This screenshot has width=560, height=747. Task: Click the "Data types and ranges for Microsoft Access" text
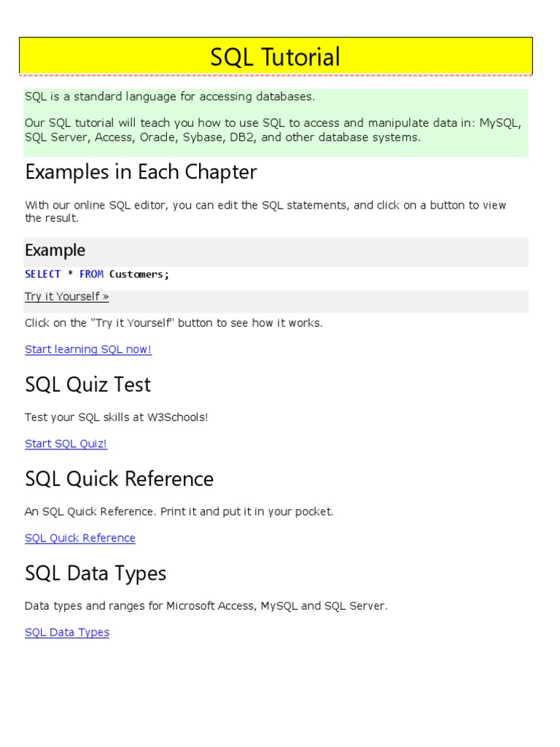206,606
